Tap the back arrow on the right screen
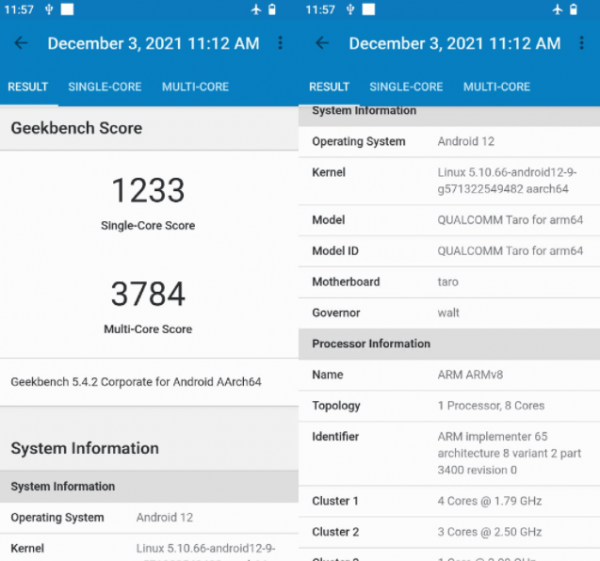The height and width of the screenshot is (561, 600). point(322,44)
